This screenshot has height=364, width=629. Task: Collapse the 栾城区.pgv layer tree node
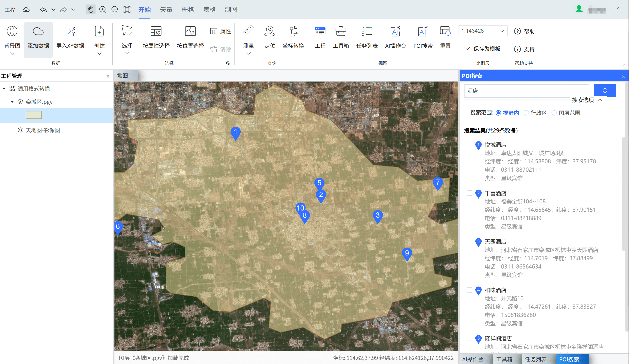click(x=12, y=102)
